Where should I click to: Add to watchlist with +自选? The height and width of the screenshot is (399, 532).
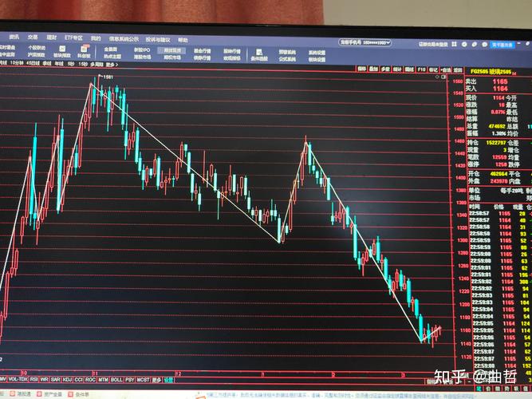tap(446, 69)
